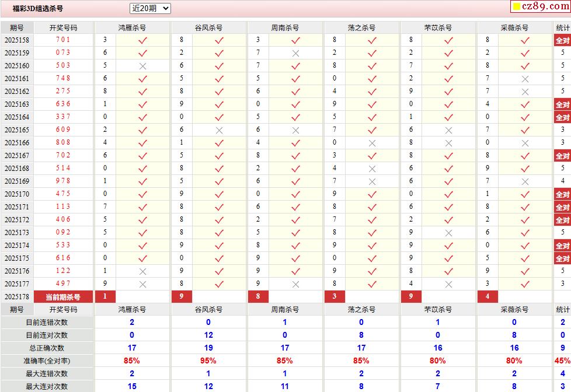Click the red checkmark in 鸿雁杀号 for row 2025172
The image size is (571, 392).
[142, 220]
